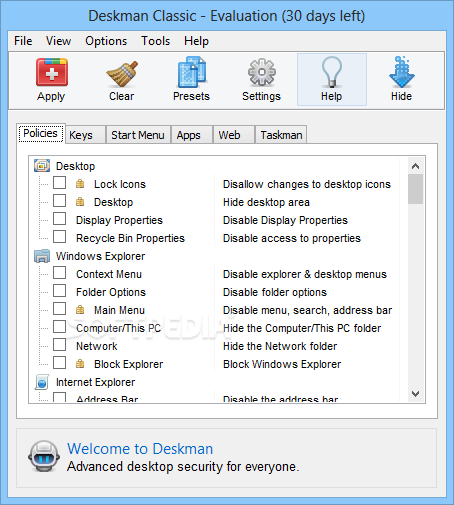Screen dimensions: 454x505
Task: Open the Tools menu
Action: pyautogui.click(x=156, y=41)
